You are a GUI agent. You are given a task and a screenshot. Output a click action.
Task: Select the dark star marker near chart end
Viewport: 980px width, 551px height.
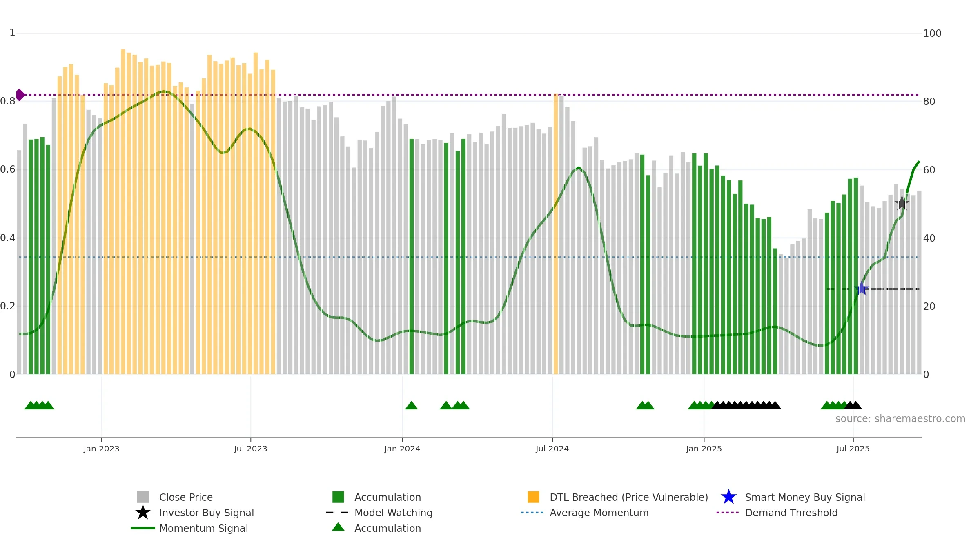(x=902, y=203)
